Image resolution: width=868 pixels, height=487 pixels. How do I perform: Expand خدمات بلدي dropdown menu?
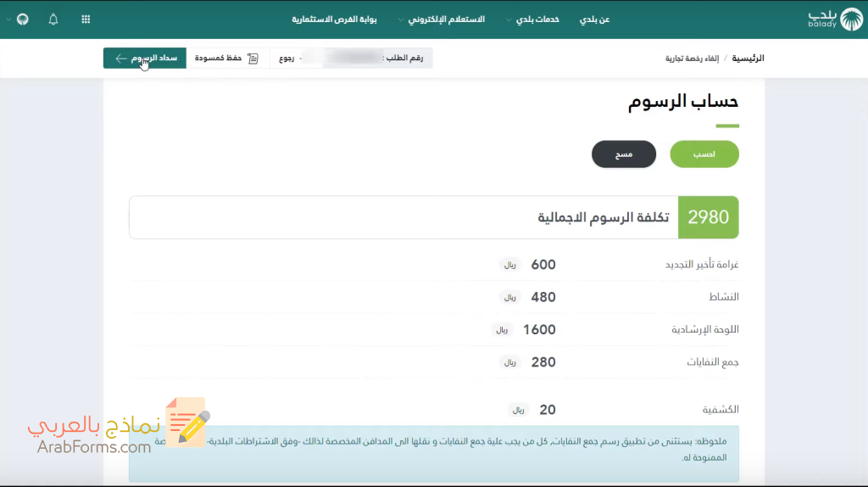pos(532,20)
